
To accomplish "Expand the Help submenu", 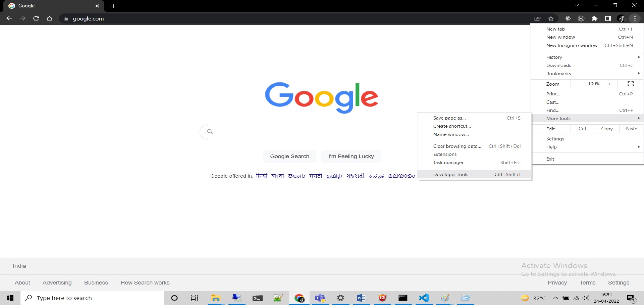I will point(587,147).
